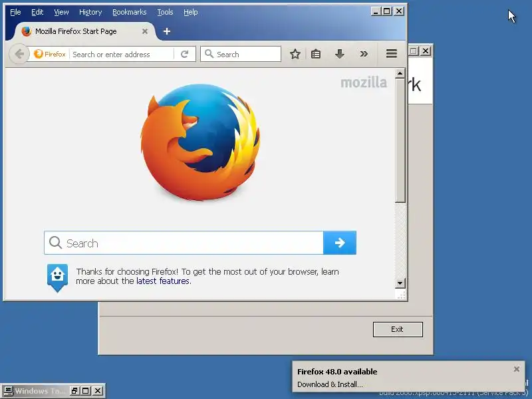This screenshot has height=399, width=532.
Task: Click the Firefox logo on start page
Action: 201,142
